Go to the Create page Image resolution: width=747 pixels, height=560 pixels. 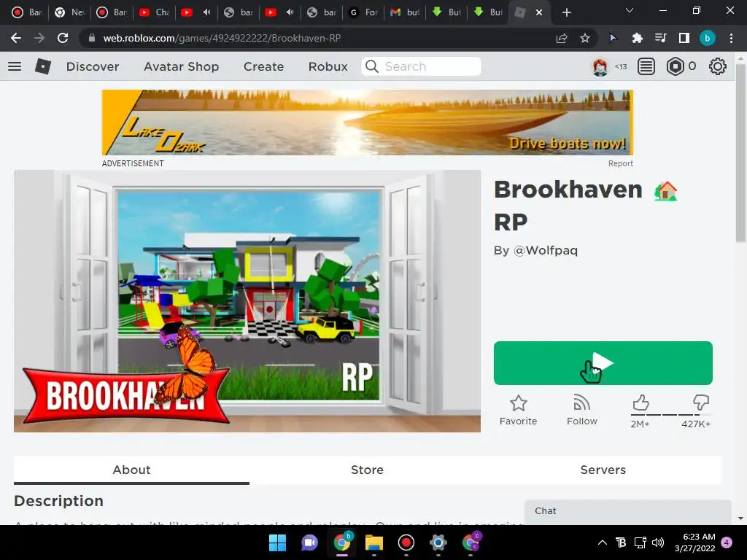tap(263, 66)
